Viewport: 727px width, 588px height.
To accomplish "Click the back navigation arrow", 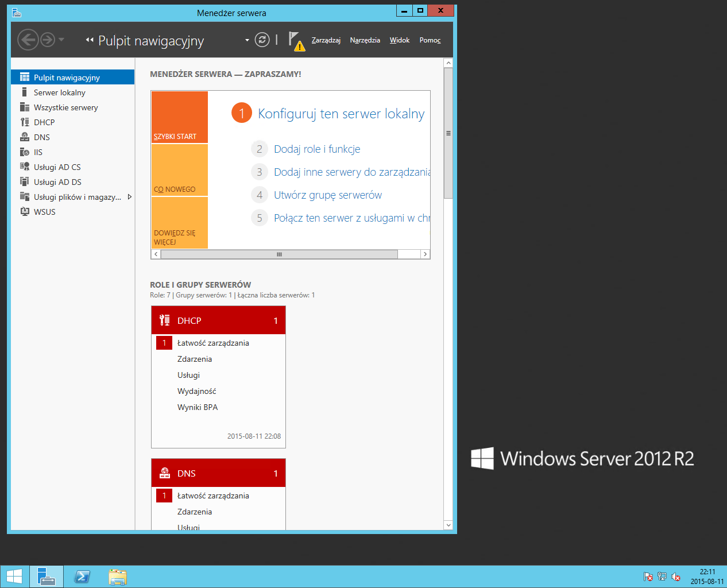I will (28, 40).
